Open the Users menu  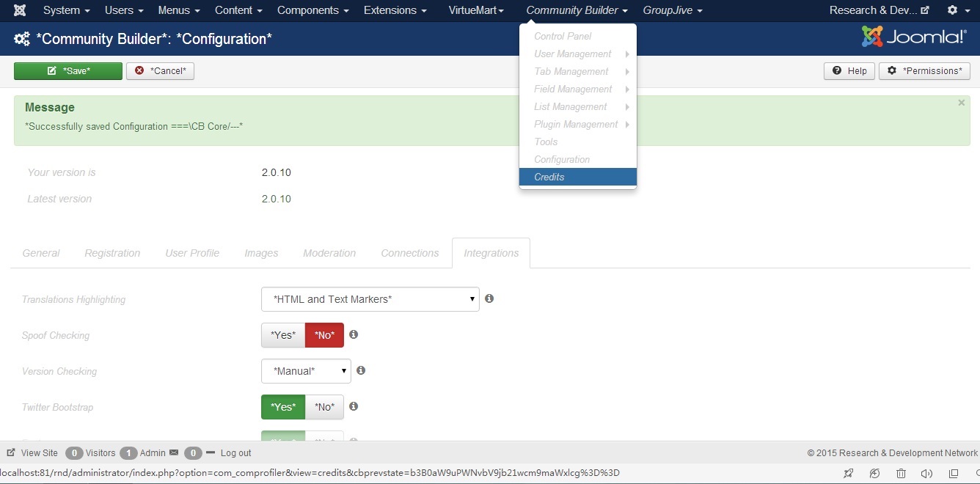click(x=124, y=10)
